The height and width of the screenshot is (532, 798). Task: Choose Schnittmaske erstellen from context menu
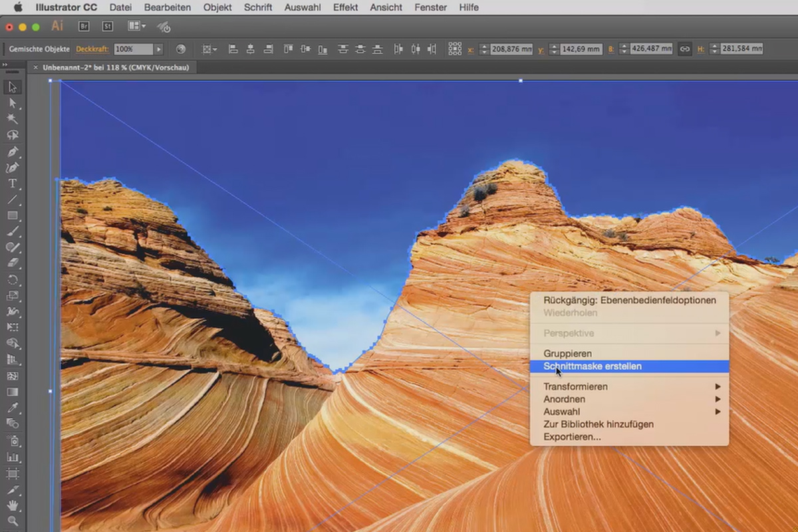click(x=592, y=366)
